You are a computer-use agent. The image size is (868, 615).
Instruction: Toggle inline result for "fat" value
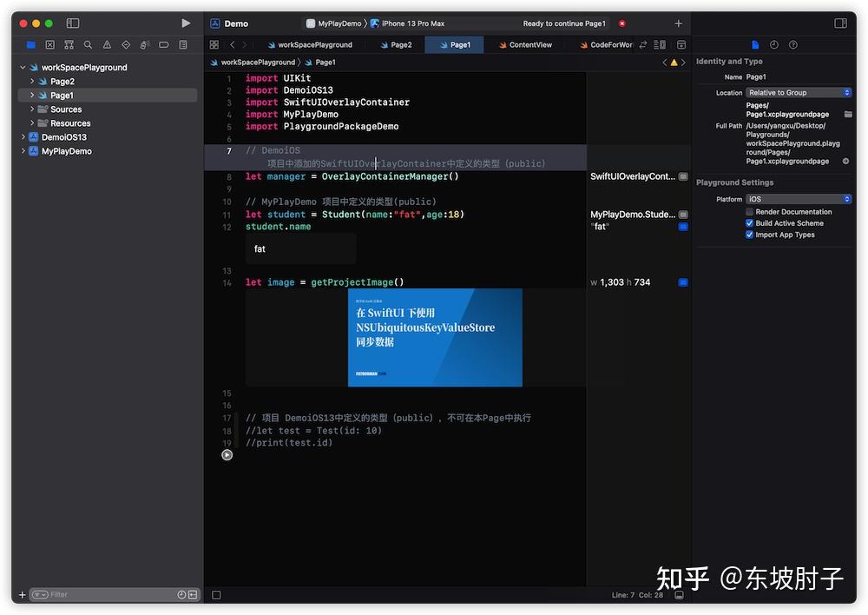684,227
